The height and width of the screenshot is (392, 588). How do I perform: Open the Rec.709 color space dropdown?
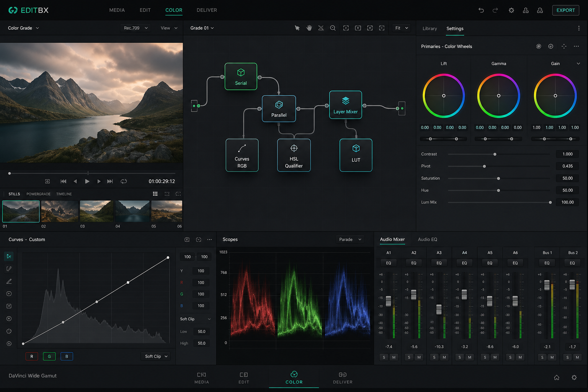pos(136,28)
